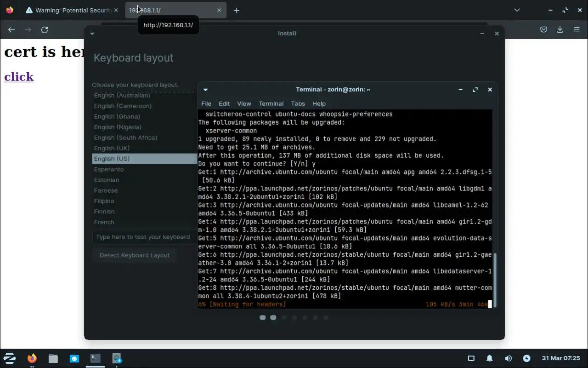Select French keyboard layout
Screen dimensions: 588x368
[145, 222]
